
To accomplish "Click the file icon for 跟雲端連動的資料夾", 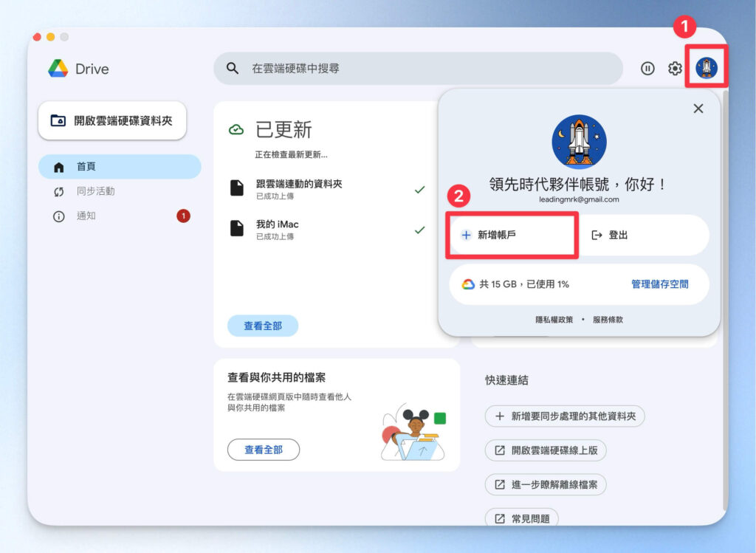I will pos(237,188).
